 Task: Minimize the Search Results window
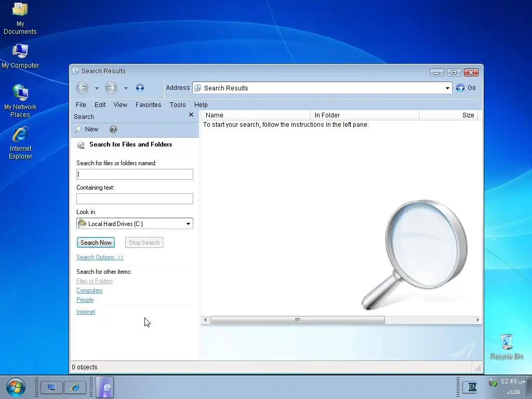[436, 73]
